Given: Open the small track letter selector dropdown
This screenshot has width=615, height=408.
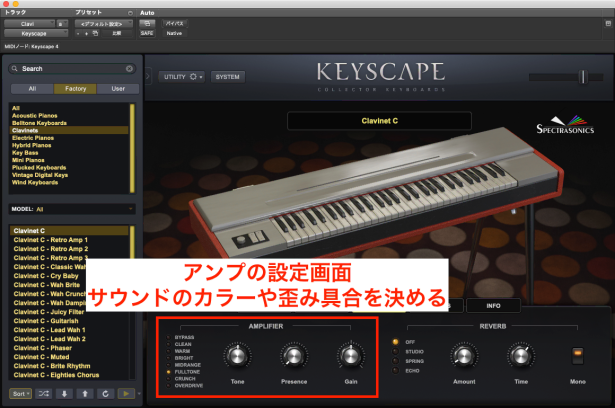Looking at the screenshot, I should 62,24.
